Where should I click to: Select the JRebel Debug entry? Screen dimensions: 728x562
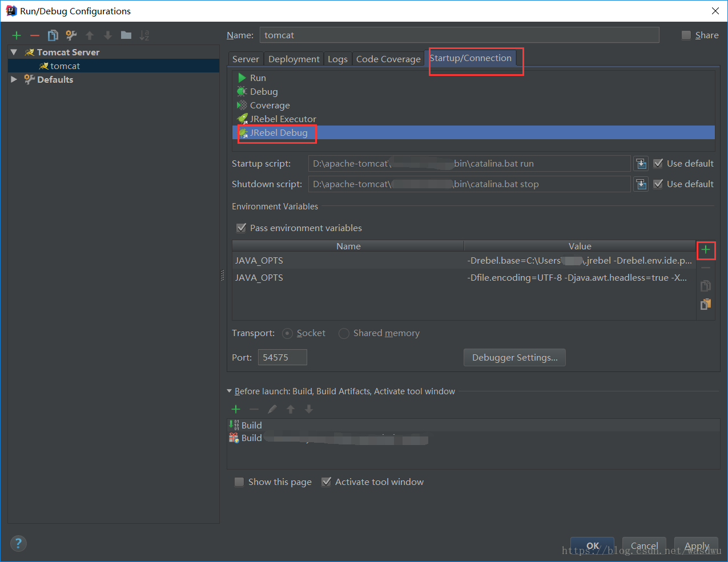473,132
